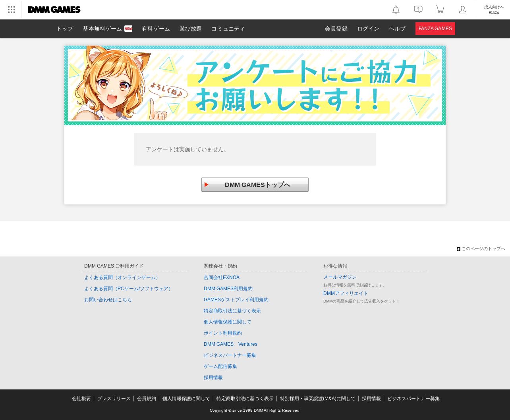Image resolution: width=510 pixels, height=420 pixels.
Task: Open the 有料ゲーム menu item
Action: [156, 29]
